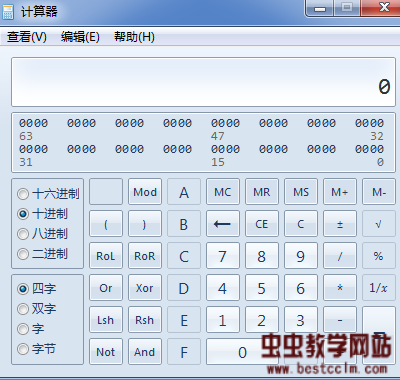Click the open parenthesis button
This screenshot has height=380, width=400.
(106, 224)
